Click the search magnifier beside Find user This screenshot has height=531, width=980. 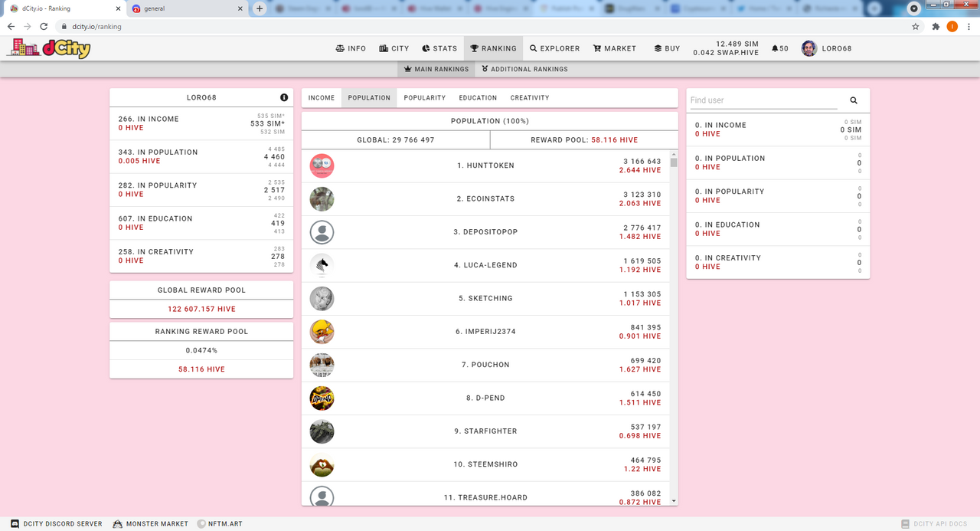[854, 100]
